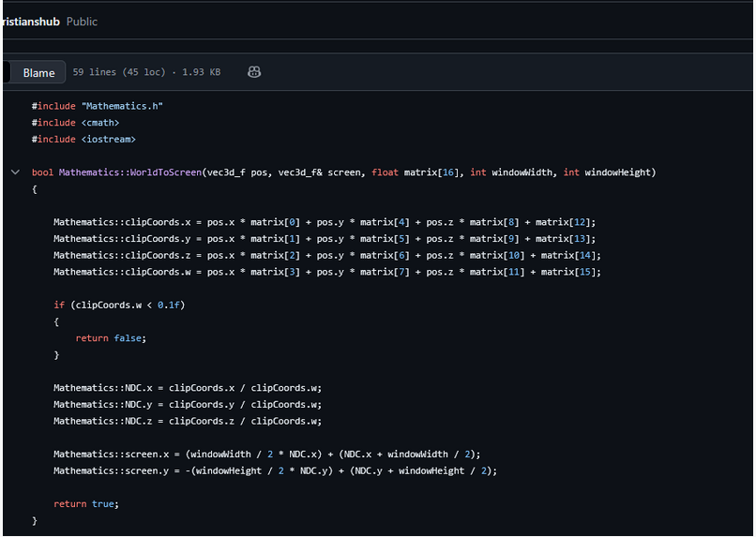Click the Copilot icon in file header
The width and height of the screenshot is (756, 537).
click(253, 72)
